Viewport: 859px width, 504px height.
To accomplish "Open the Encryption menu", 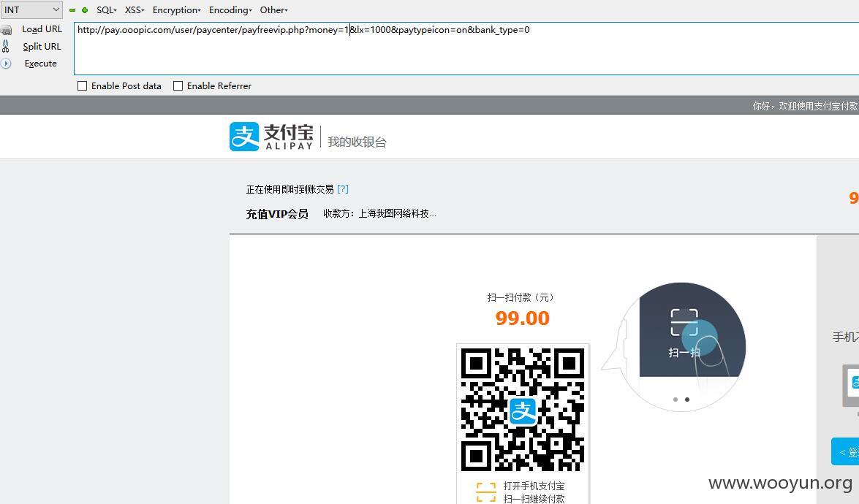I will point(176,9).
